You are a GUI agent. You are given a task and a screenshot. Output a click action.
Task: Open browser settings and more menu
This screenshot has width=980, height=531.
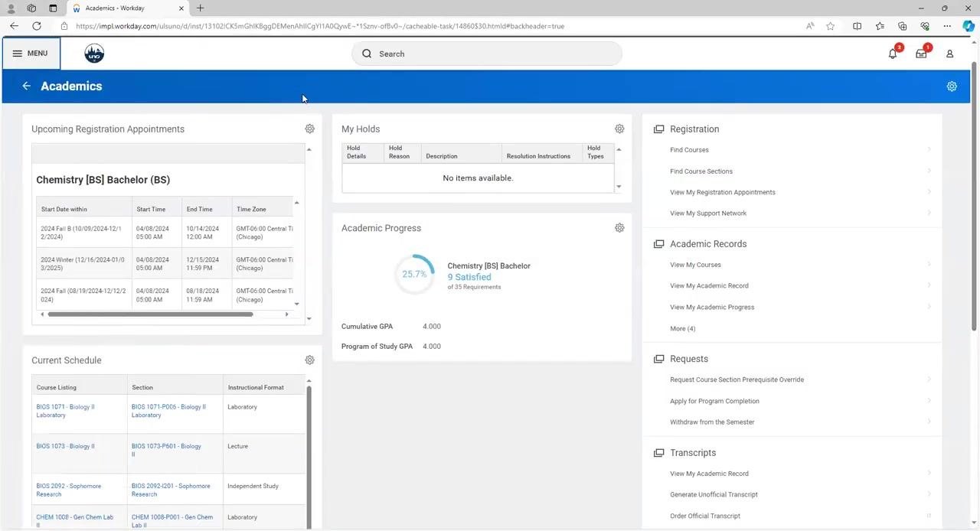pos(947,26)
